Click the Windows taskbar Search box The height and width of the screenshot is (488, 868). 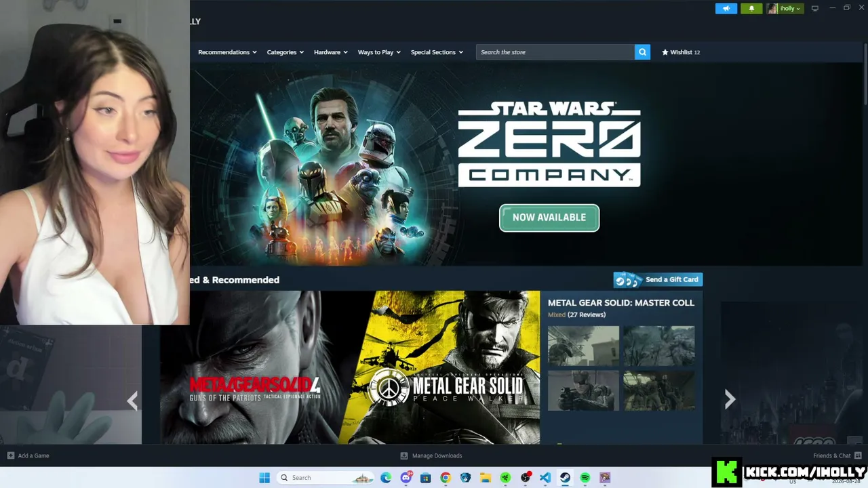pyautogui.click(x=325, y=478)
